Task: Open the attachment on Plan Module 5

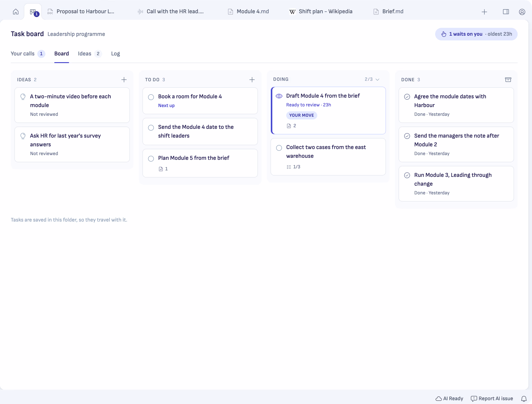Action: [163, 169]
